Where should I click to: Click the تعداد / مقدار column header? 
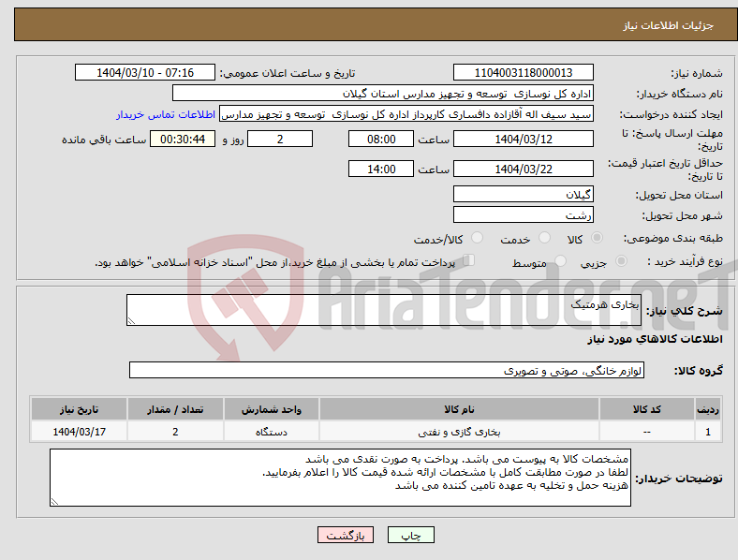click(x=175, y=409)
